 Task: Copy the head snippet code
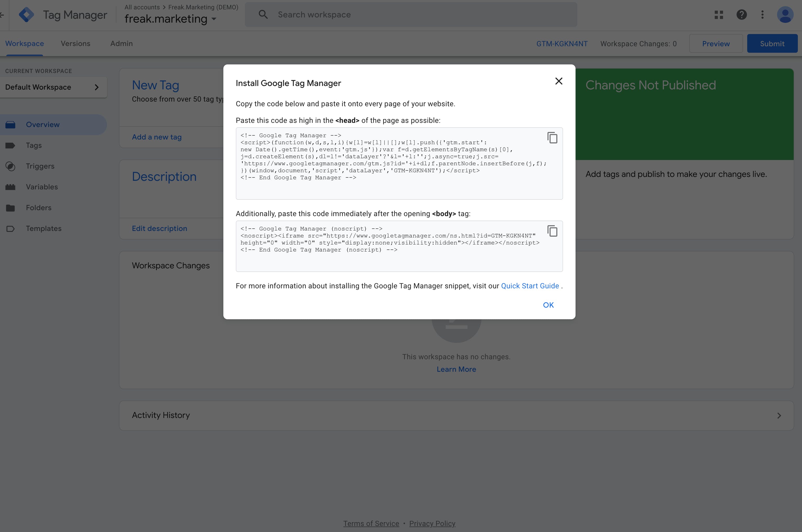coord(552,138)
